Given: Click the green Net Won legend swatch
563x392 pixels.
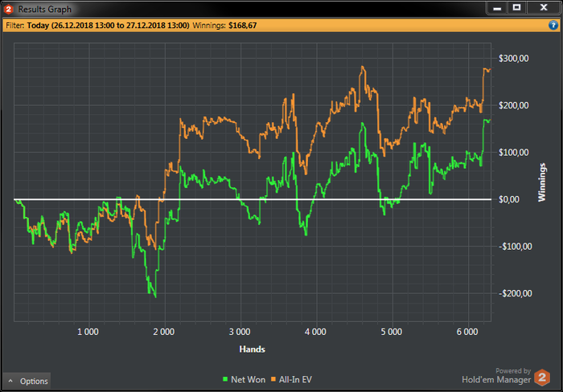Looking at the screenshot, I should [x=225, y=379].
